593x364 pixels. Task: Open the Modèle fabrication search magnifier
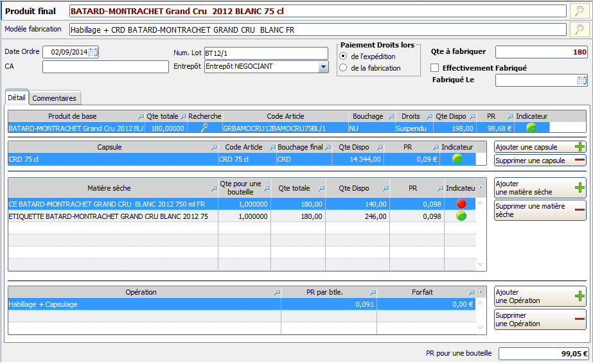point(580,30)
